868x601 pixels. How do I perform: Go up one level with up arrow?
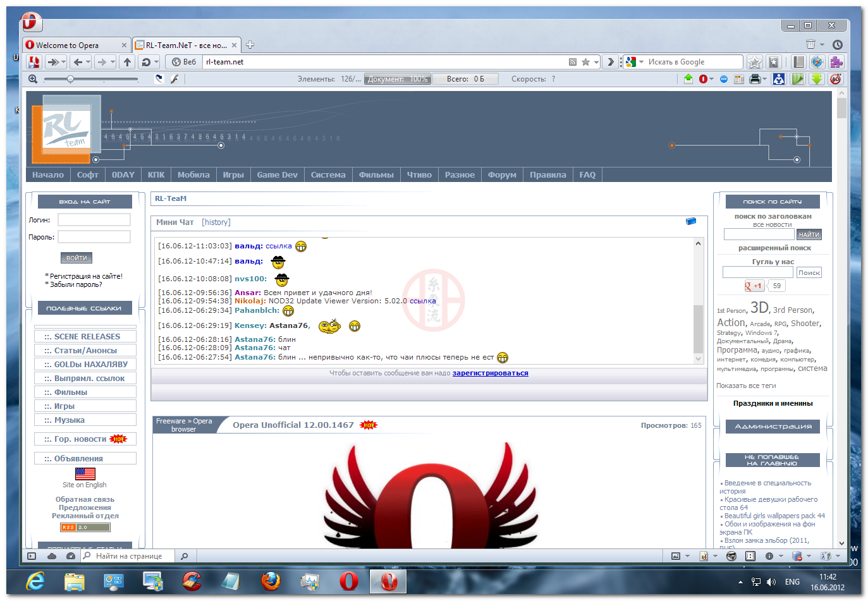128,62
